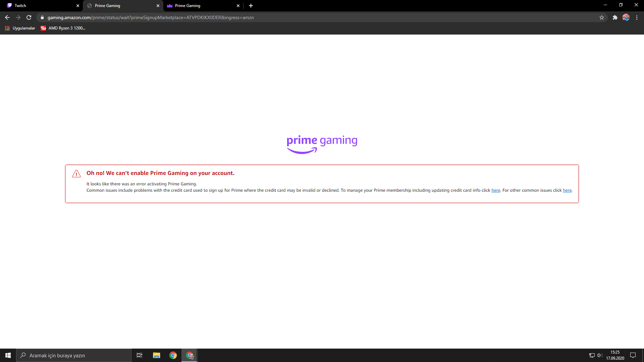
Task: View site security lock icon info
Action: tap(42, 17)
